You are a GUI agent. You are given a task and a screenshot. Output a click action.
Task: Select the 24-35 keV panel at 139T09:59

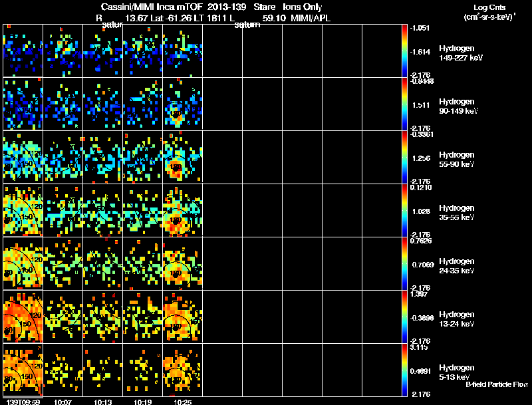(x=23, y=263)
